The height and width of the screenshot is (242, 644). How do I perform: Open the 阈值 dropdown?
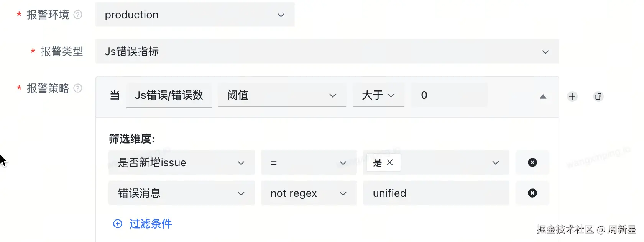click(x=282, y=95)
